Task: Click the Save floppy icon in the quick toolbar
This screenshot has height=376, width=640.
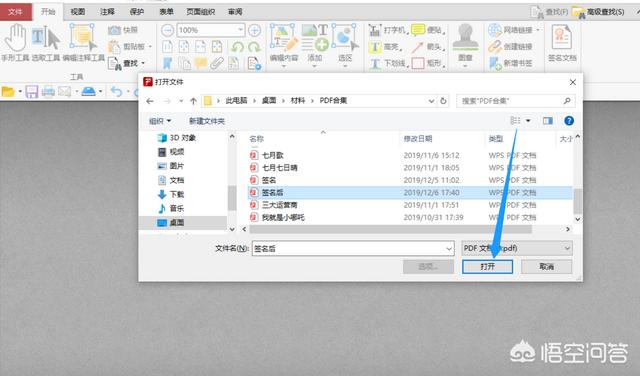Action: 32,91
